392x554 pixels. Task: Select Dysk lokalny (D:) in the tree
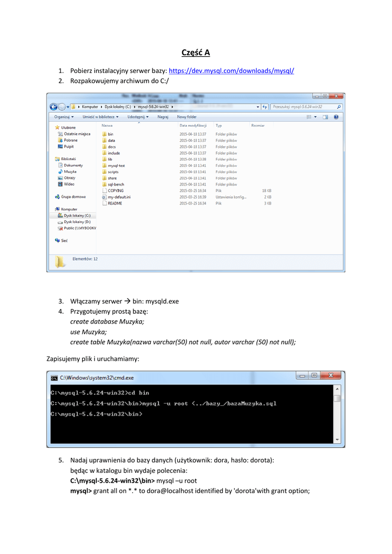(x=77, y=222)
